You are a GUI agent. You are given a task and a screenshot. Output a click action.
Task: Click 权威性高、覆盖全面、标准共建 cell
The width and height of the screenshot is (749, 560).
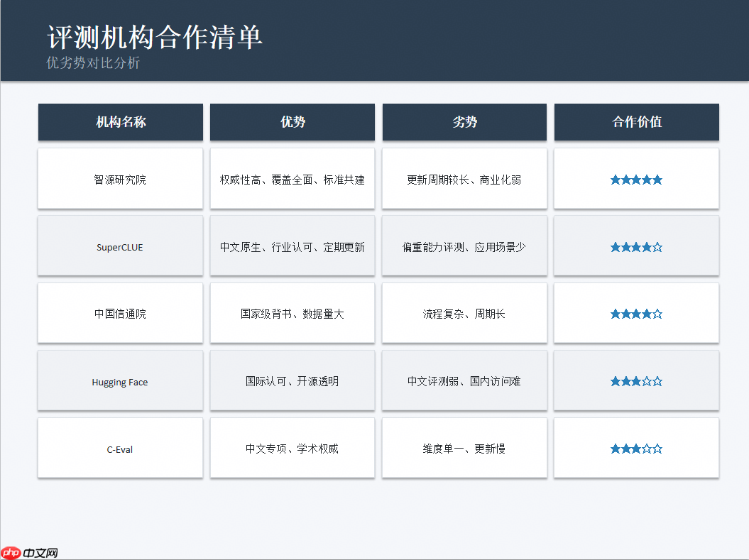tap(293, 179)
